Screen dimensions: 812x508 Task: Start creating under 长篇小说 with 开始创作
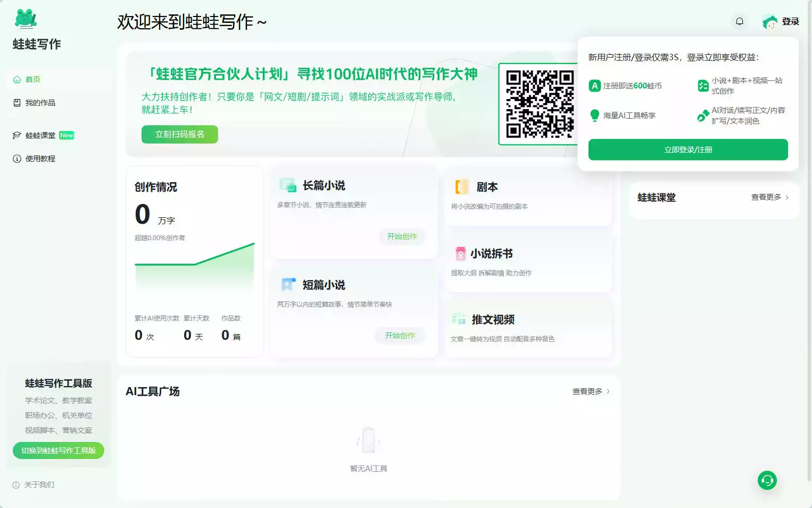(x=402, y=236)
